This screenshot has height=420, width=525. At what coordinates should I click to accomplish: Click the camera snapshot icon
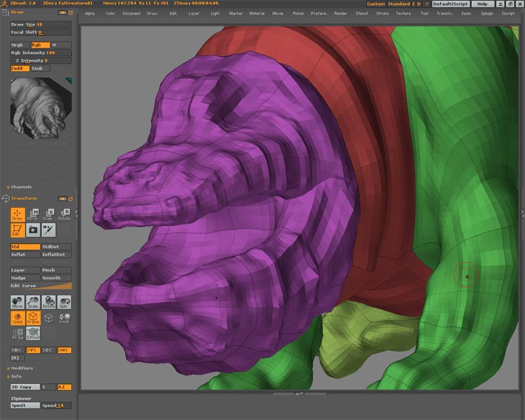click(x=33, y=230)
